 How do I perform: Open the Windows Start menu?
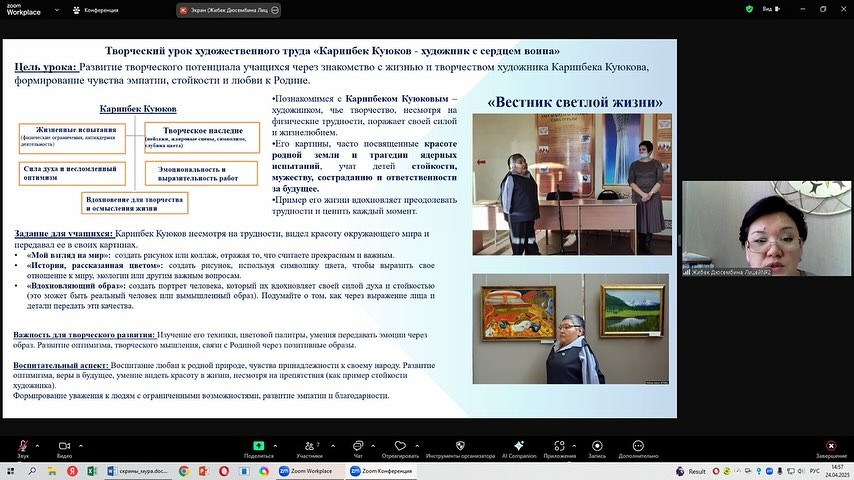point(10,471)
